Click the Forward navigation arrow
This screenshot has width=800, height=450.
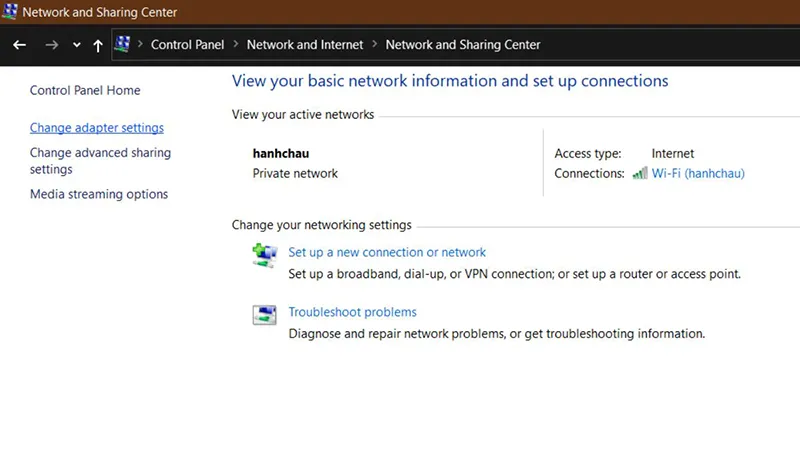point(52,45)
